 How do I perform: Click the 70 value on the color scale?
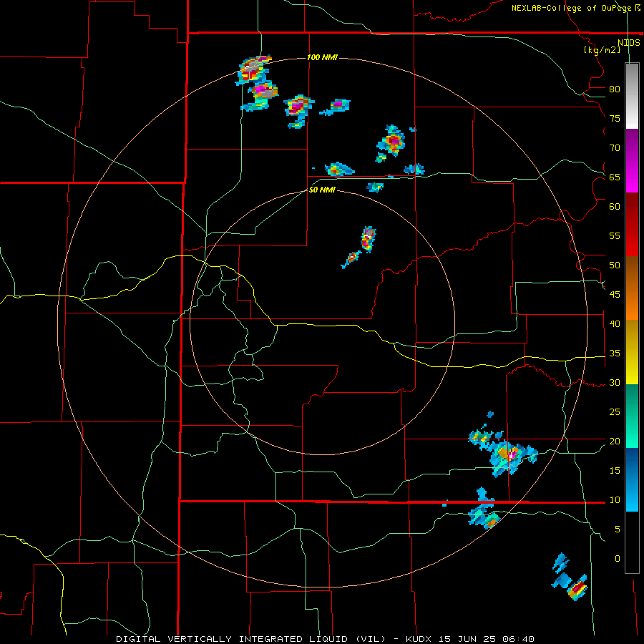[615, 148]
